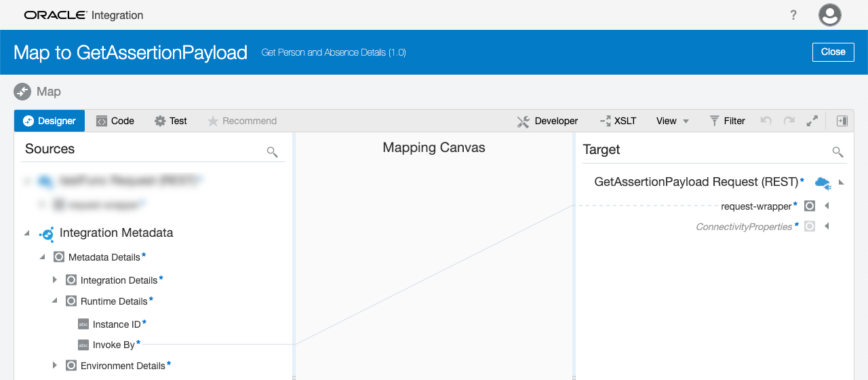Expand the Environment Details node

(55, 365)
